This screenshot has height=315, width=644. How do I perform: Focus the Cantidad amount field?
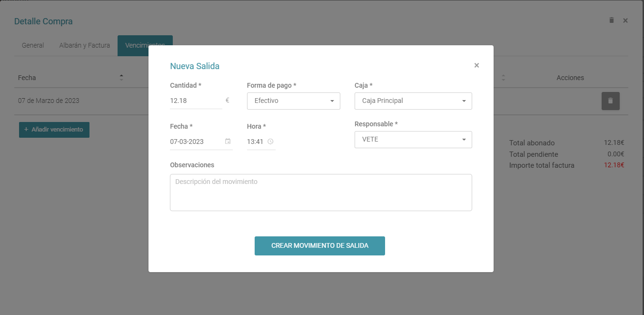click(196, 101)
